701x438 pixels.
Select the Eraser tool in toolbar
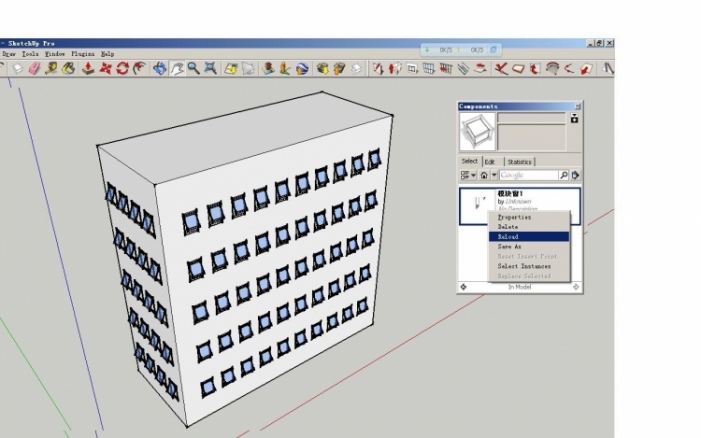click(x=34, y=69)
